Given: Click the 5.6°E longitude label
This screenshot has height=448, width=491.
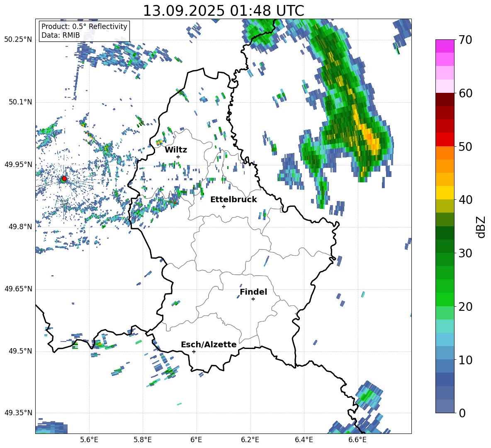Looking at the screenshot, I should coord(89,440).
